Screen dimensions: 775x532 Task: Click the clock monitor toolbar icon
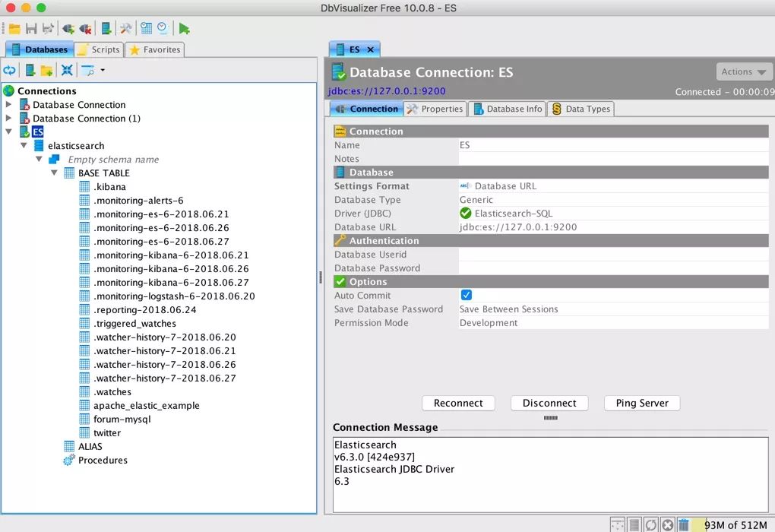click(x=163, y=29)
